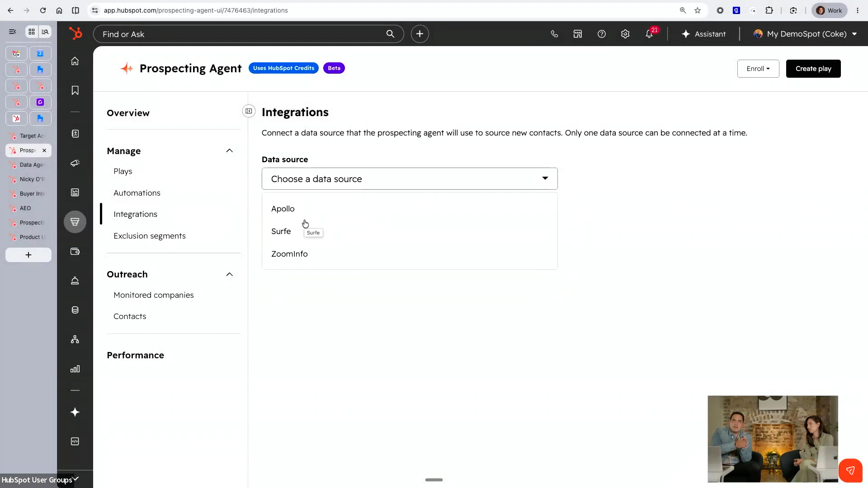Open the Enroll dropdown button

point(758,69)
